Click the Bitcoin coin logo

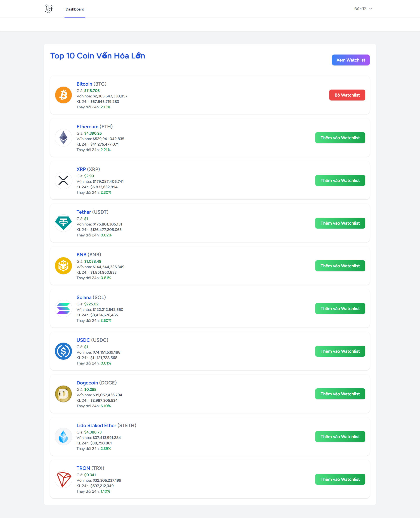point(63,95)
